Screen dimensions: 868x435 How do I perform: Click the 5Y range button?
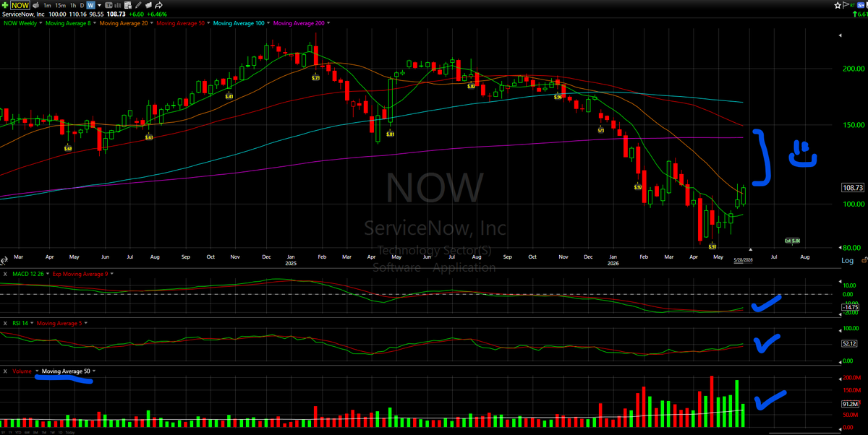(x=3, y=432)
